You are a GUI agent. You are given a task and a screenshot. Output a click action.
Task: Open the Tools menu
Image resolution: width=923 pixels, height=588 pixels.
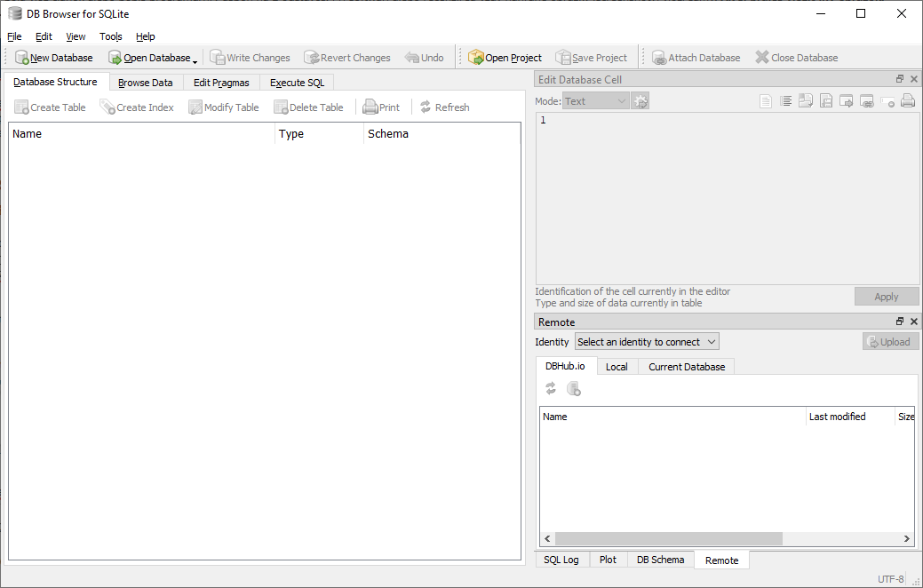pyautogui.click(x=110, y=36)
